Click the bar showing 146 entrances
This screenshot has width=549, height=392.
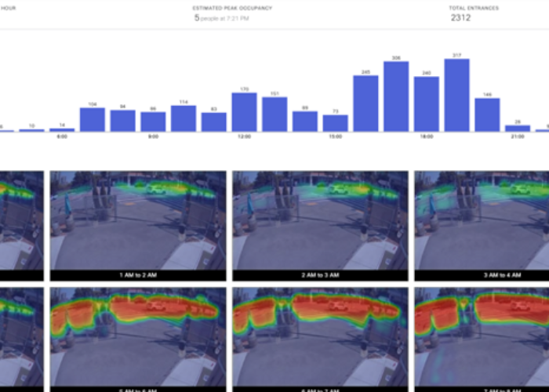(x=487, y=115)
